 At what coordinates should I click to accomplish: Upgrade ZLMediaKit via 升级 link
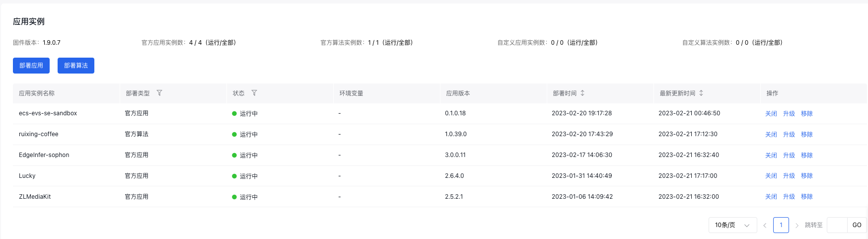[789, 197]
